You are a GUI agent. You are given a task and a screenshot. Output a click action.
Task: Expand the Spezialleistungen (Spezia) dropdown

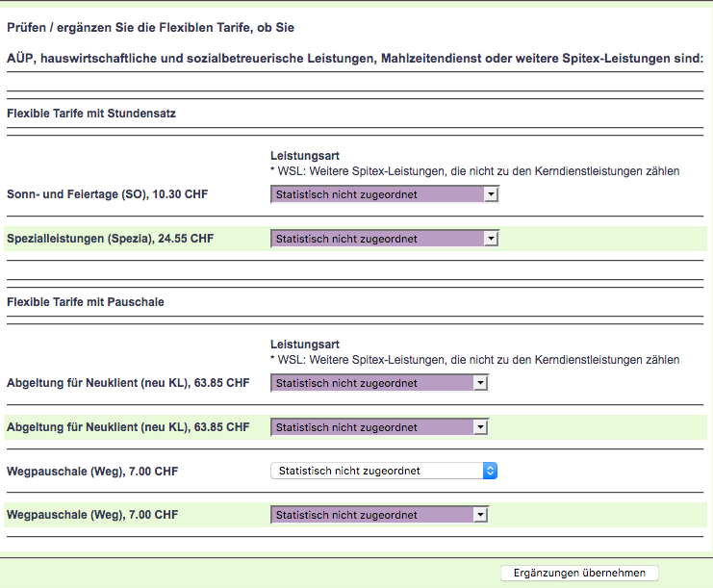(384, 239)
